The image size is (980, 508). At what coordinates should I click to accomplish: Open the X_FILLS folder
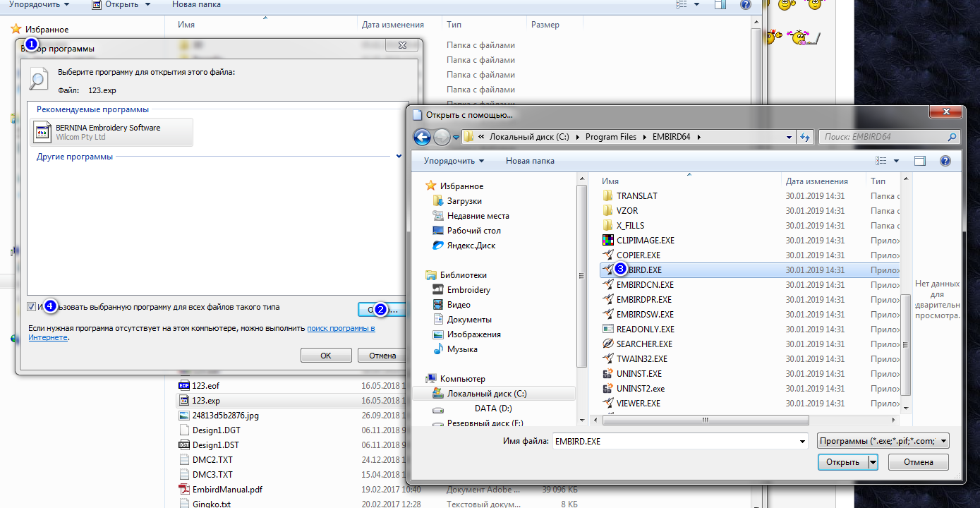coord(630,226)
